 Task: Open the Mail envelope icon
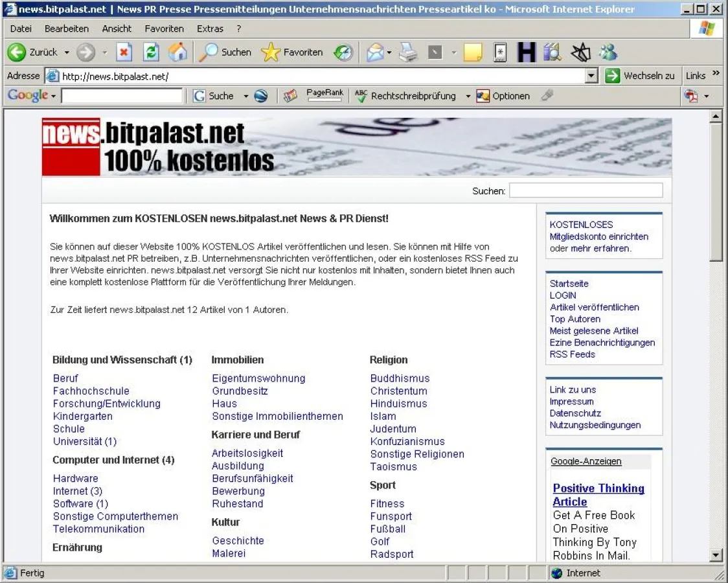[374, 52]
